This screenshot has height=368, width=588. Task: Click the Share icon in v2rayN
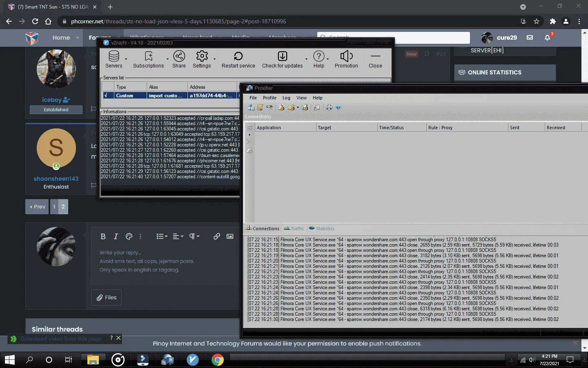click(x=179, y=59)
